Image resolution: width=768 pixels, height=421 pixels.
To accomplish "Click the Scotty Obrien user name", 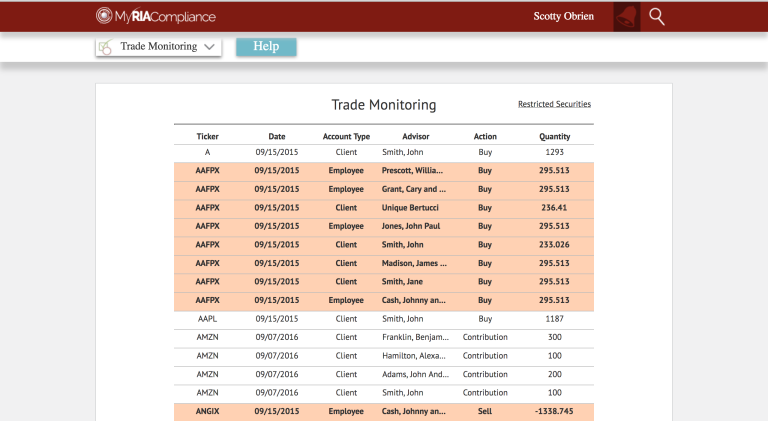I will click(564, 16).
